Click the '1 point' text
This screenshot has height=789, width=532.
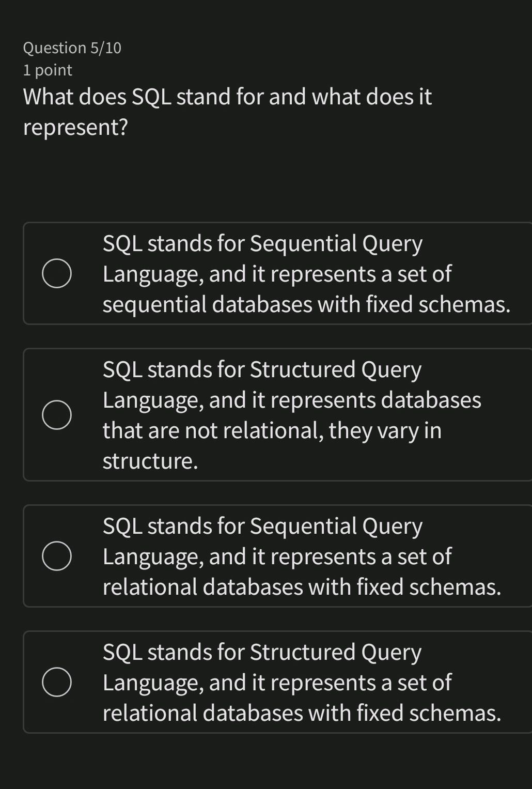pos(46,70)
